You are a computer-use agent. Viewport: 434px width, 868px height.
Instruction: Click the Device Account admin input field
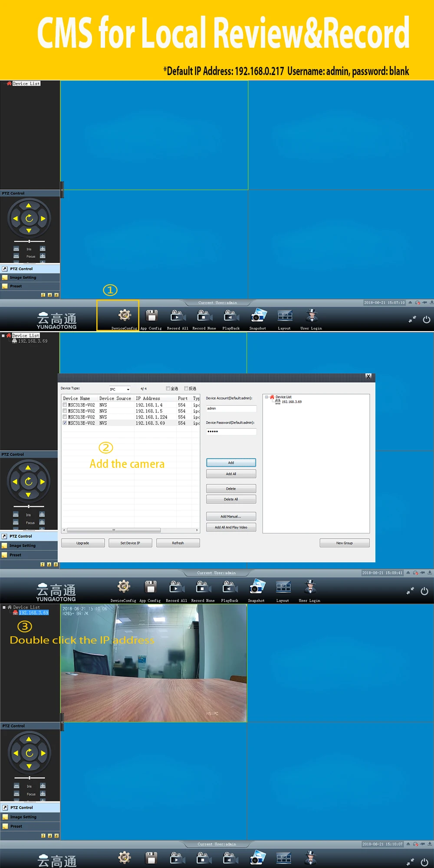(x=231, y=408)
